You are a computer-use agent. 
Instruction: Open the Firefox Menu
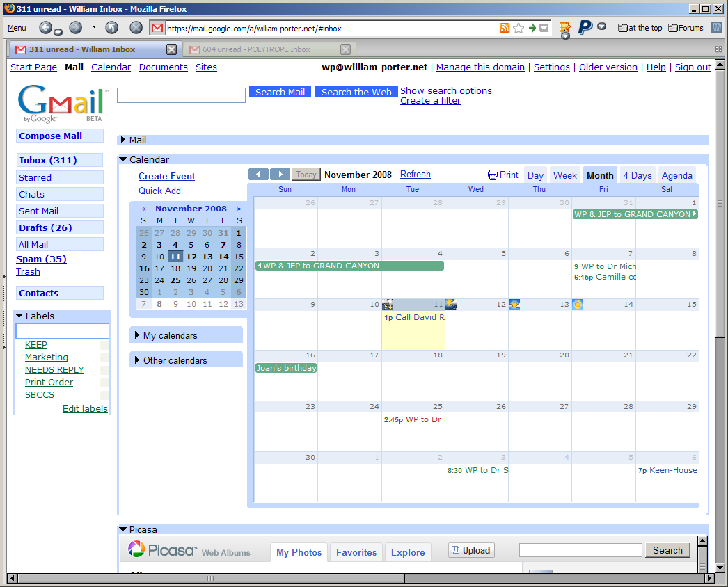(x=17, y=28)
